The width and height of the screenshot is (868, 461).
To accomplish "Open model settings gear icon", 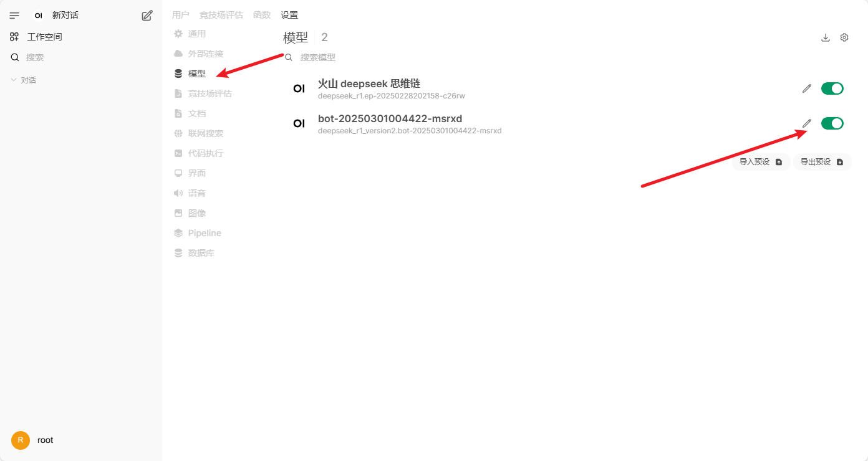I will point(844,37).
